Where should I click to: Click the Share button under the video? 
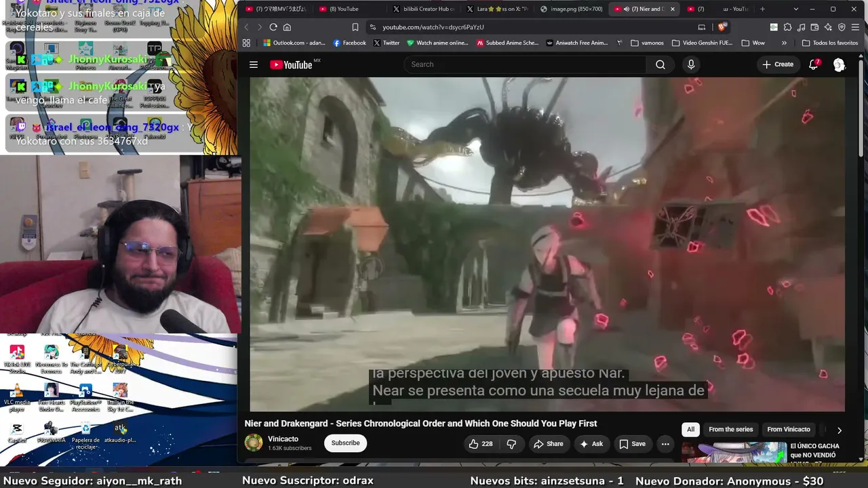tap(548, 444)
